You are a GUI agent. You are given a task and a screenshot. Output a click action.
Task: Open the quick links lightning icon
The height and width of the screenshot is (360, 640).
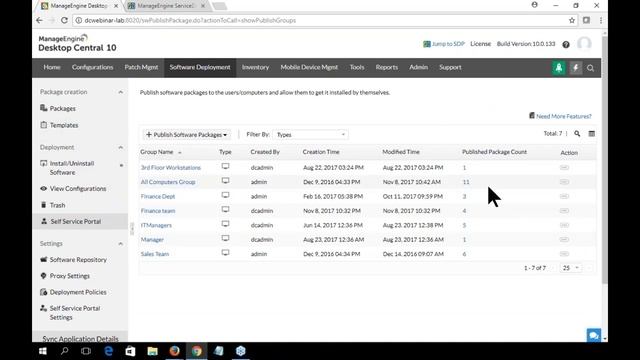coord(576,68)
